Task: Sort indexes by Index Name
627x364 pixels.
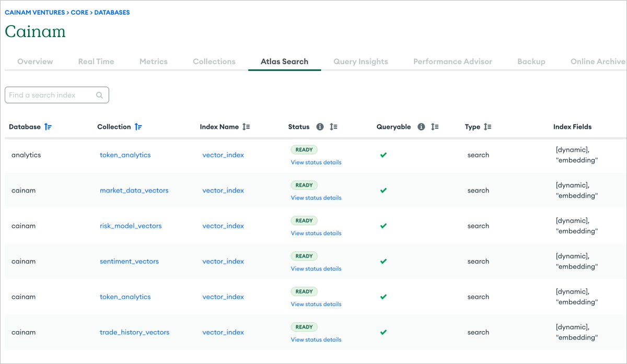Action: coord(246,126)
